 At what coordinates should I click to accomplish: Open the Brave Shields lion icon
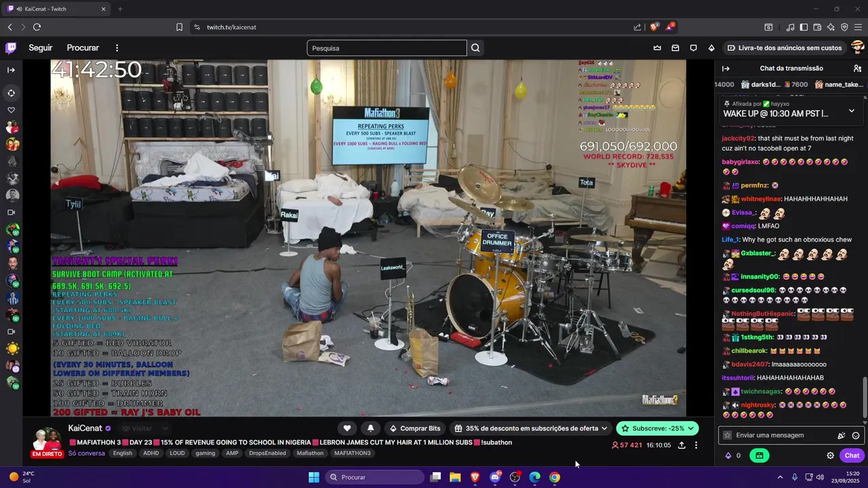pos(654,27)
